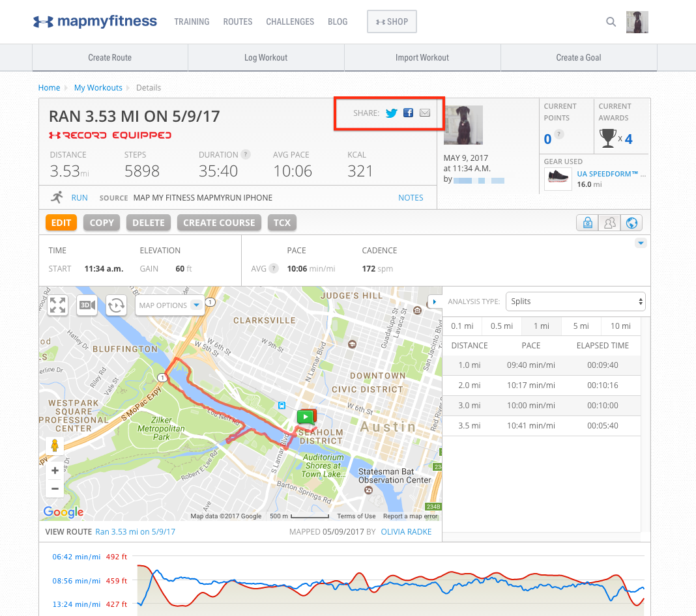Click the Delete workout button
The height and width of the screenshot is (616, 696).
pyautogui.click(x=148, y=223)
